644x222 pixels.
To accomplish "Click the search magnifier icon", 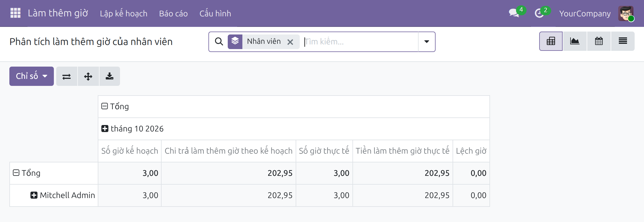I will pyautogui.click(x=219, y=41).
